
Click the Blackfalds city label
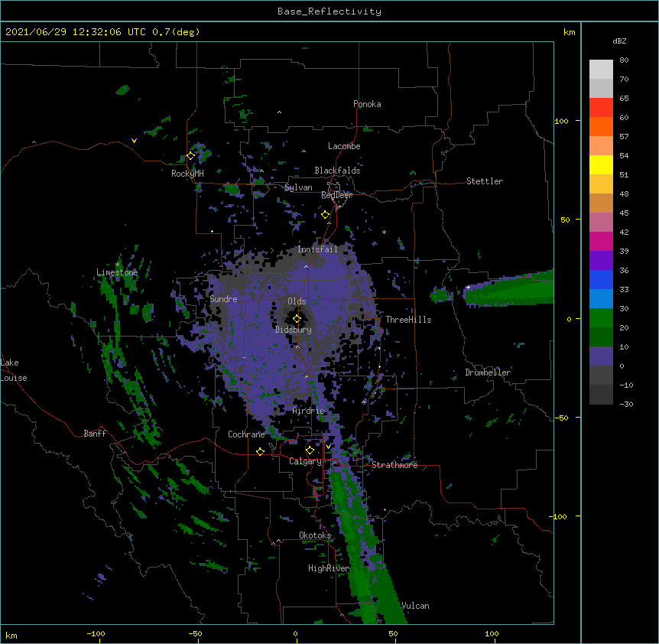coord(337,171)
